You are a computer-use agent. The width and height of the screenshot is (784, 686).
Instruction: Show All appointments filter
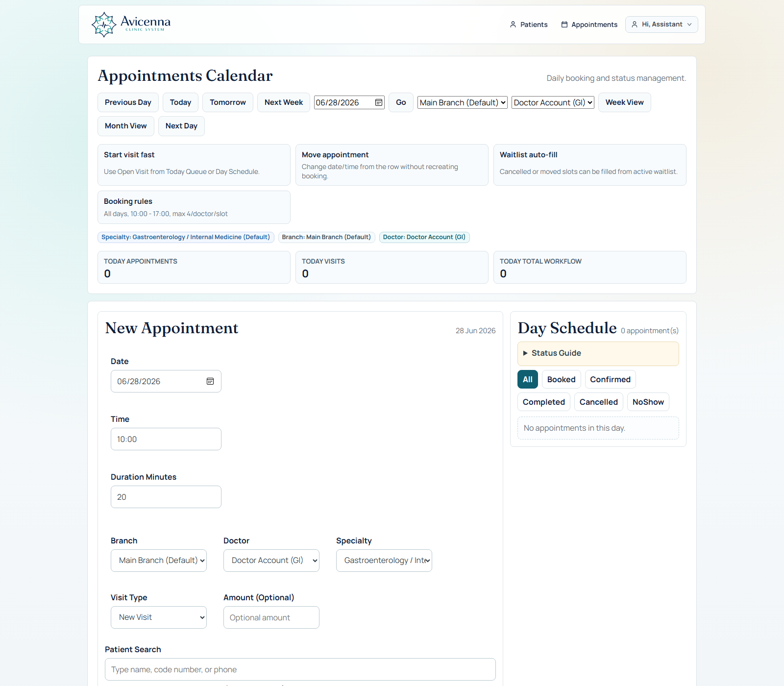tap(528, 380)
